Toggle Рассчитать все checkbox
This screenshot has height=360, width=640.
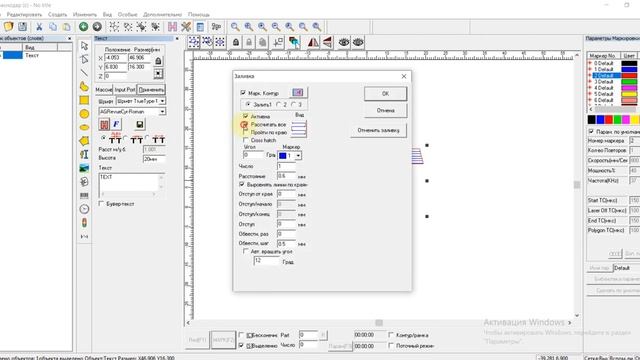(246, 124)
